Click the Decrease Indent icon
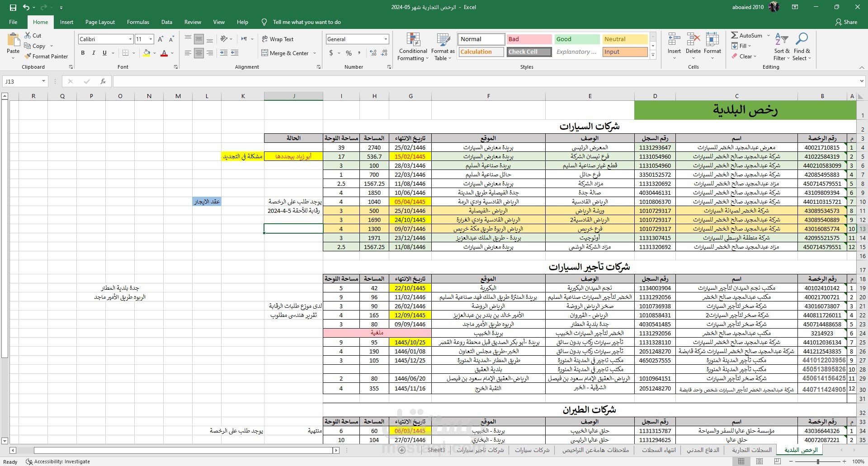The height and width of the screenshot is (466, 868). 224,53
